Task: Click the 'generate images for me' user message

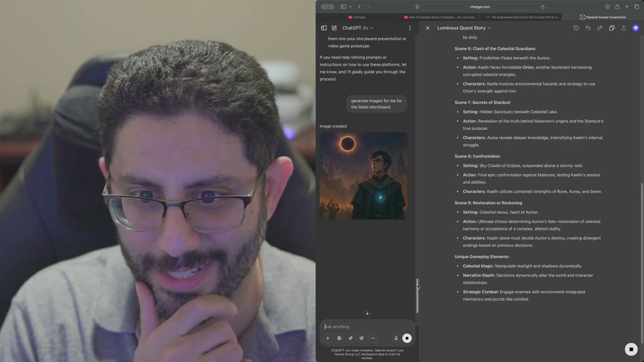Action: [x=376, y=104]
